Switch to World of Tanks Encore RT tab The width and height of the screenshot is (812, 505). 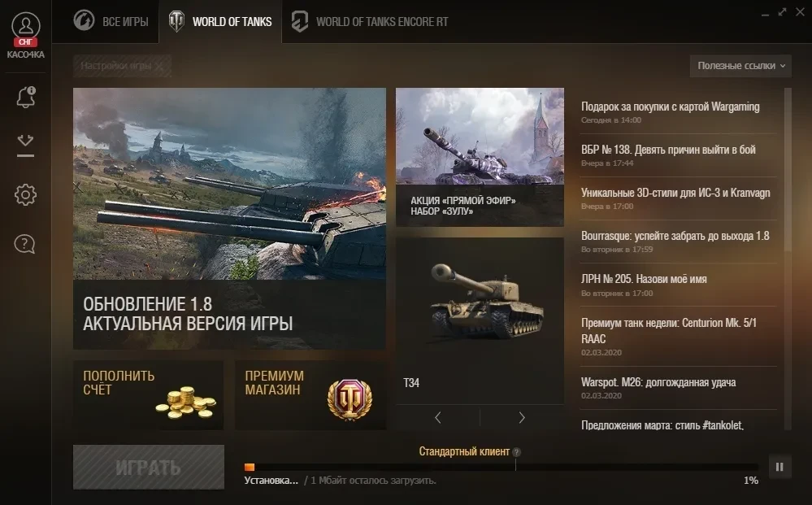pos(369,22)
